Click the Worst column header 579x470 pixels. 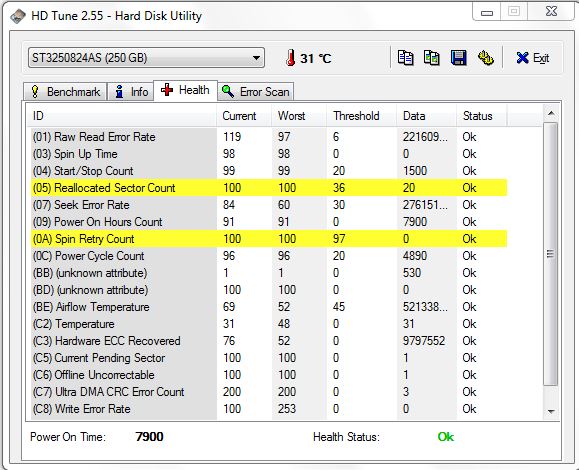coord(299,116)
